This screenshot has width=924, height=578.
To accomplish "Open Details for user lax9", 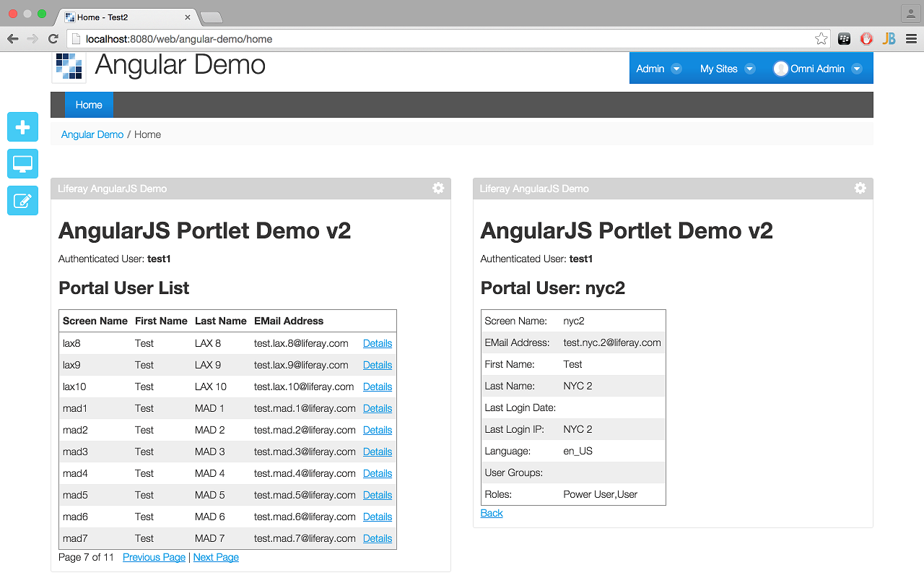I will click(378, 365).
